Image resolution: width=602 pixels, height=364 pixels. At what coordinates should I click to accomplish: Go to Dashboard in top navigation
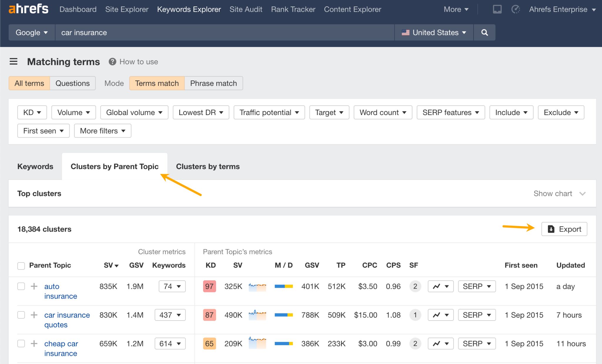[x=78, y=9]
